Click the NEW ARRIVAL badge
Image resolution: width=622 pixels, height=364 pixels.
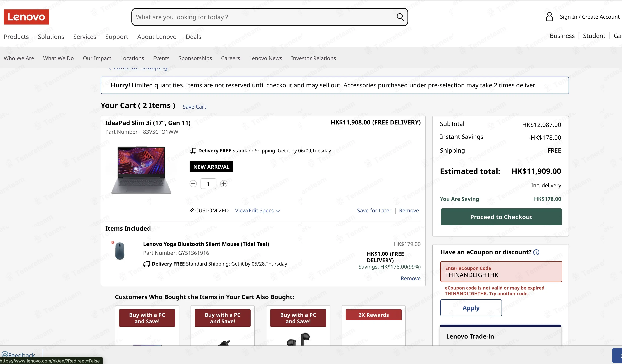[x=211, y=167]
